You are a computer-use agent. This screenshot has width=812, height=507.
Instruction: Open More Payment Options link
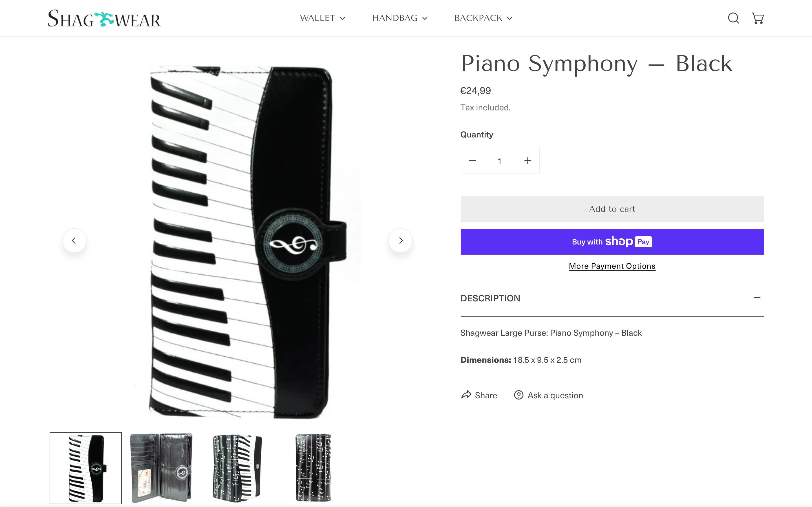coord(612,266)
